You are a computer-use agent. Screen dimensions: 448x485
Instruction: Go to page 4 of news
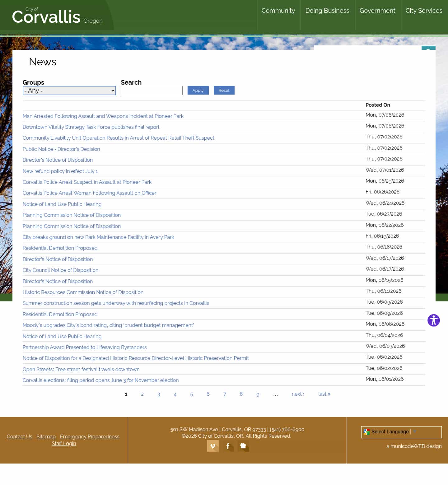(175, 394)
